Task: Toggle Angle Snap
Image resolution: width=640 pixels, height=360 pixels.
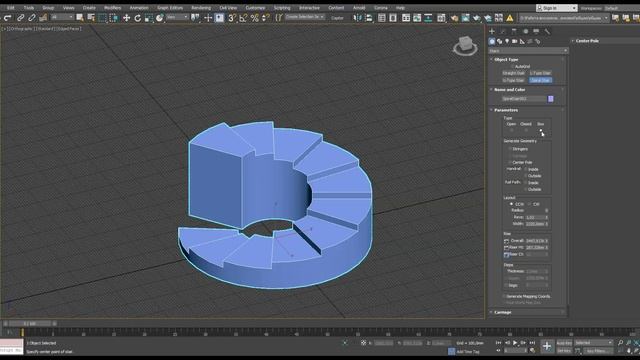Action: pyautogui.click(x=243, y=18)
